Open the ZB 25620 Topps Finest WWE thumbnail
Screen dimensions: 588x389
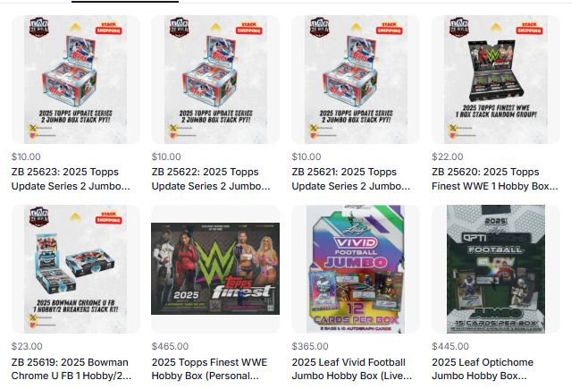(x=496, y=80)
